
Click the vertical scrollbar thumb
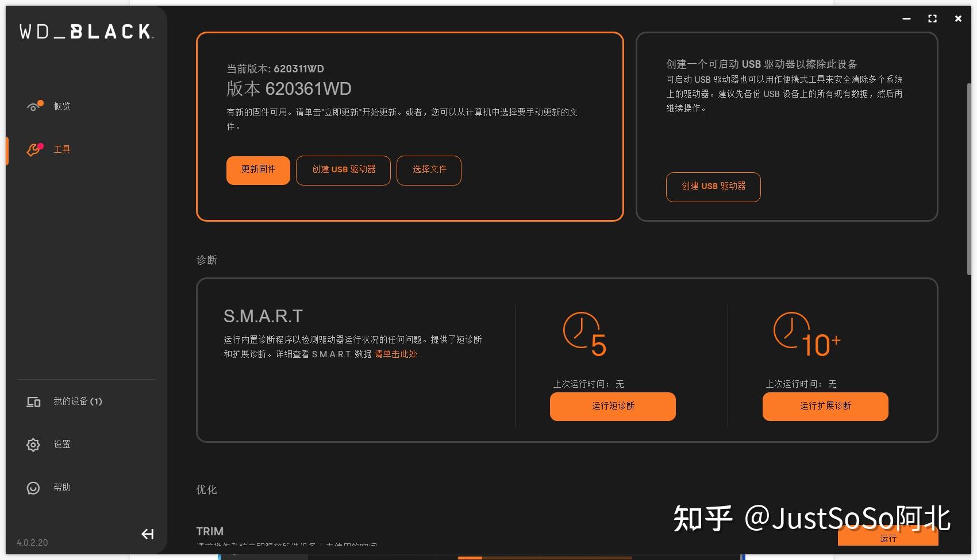tap(969, 180)
